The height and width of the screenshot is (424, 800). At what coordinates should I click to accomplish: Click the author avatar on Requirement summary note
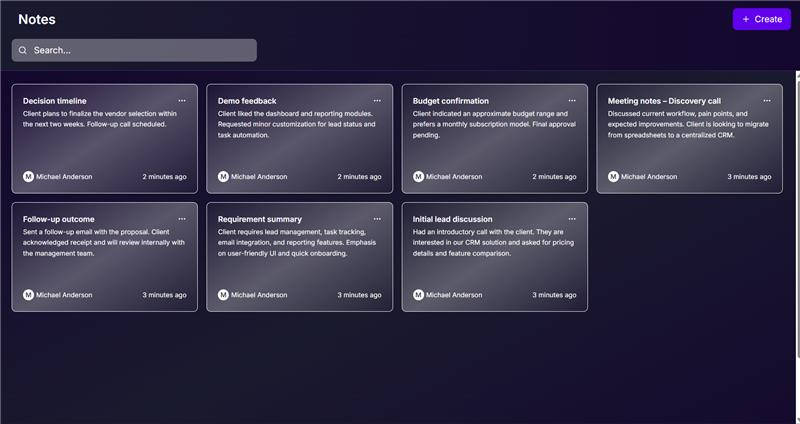[223, 295]
